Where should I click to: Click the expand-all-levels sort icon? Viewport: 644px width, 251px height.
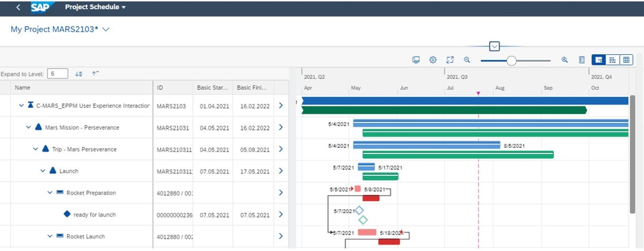coord(78,74)
